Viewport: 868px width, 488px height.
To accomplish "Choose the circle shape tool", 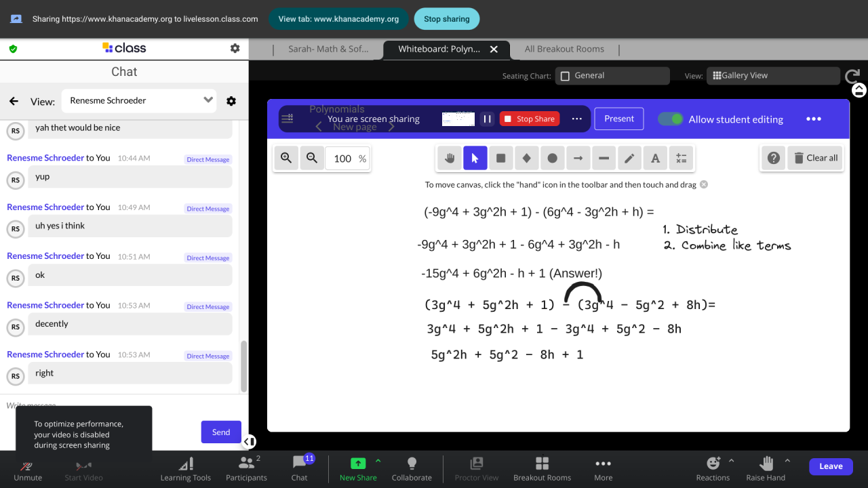I will [552, 158].
